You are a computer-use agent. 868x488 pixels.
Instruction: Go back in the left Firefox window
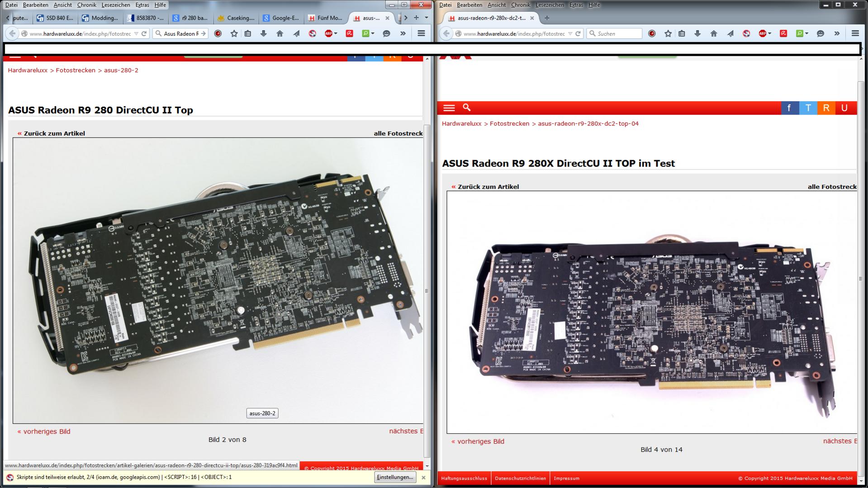click(12, 33)
